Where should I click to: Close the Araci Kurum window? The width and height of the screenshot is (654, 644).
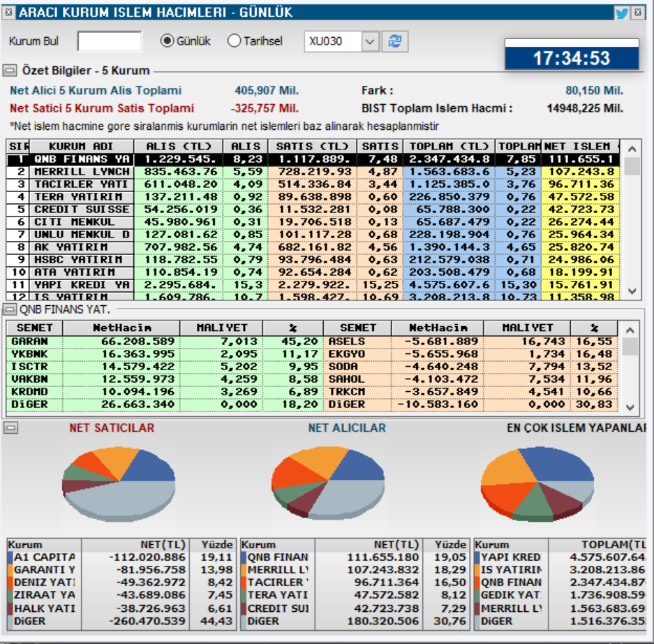[x=638, y=13]
